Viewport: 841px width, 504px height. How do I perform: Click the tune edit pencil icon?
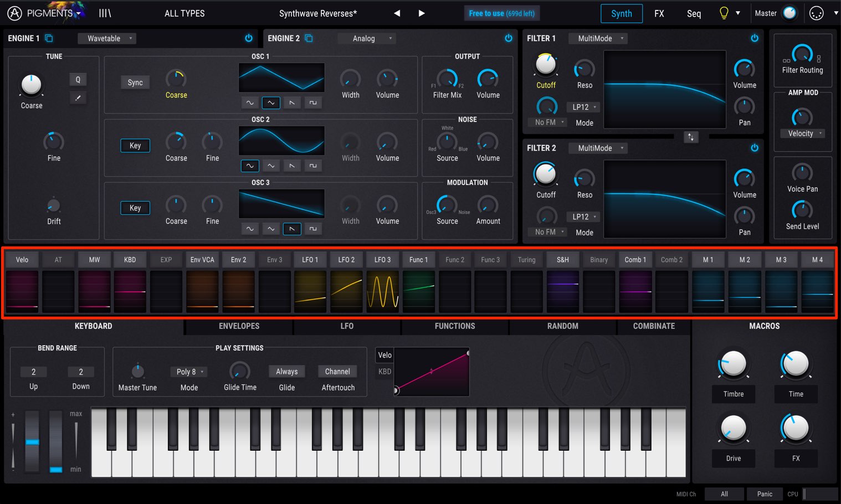click(x=78, y=98)
